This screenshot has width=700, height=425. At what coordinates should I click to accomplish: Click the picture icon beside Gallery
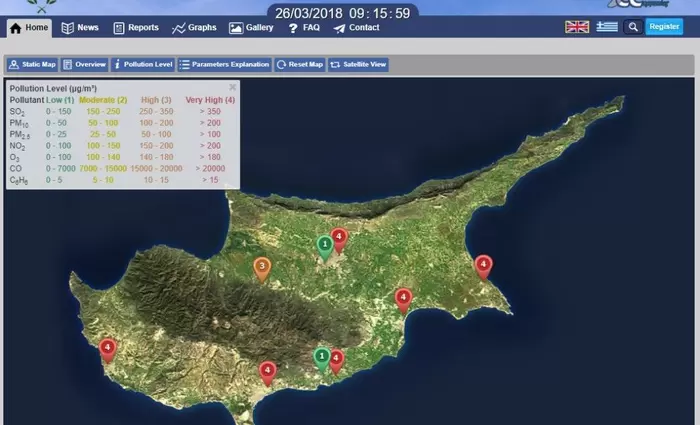click(x=236, y=28)
